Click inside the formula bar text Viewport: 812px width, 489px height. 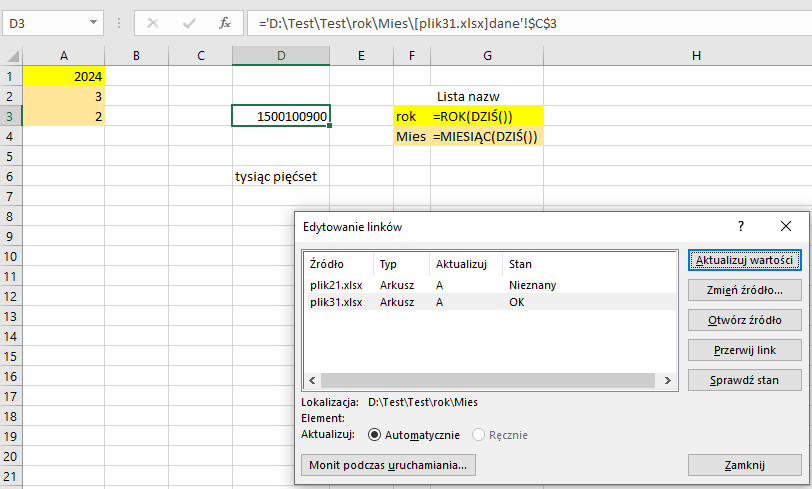(500, 21)
